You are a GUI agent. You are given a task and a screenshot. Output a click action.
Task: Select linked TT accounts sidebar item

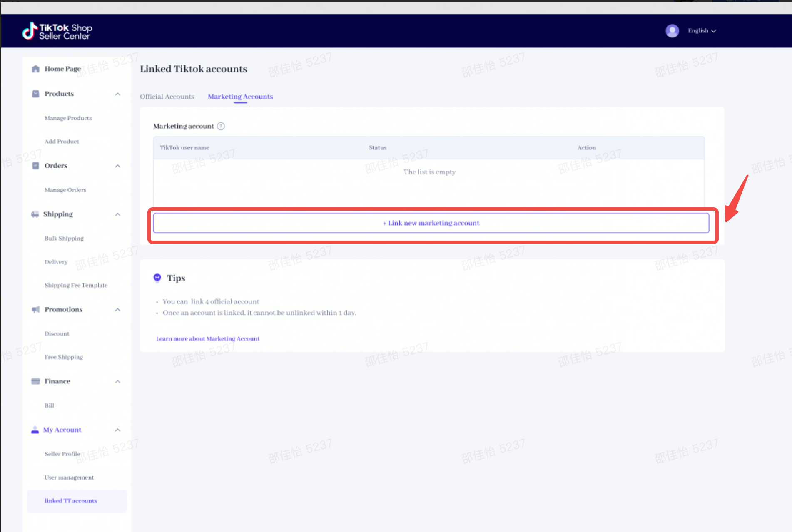click(x=71, y=501)
